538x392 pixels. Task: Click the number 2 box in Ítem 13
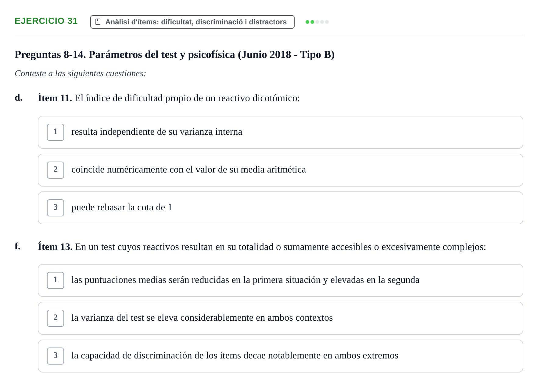coord(56,318)
